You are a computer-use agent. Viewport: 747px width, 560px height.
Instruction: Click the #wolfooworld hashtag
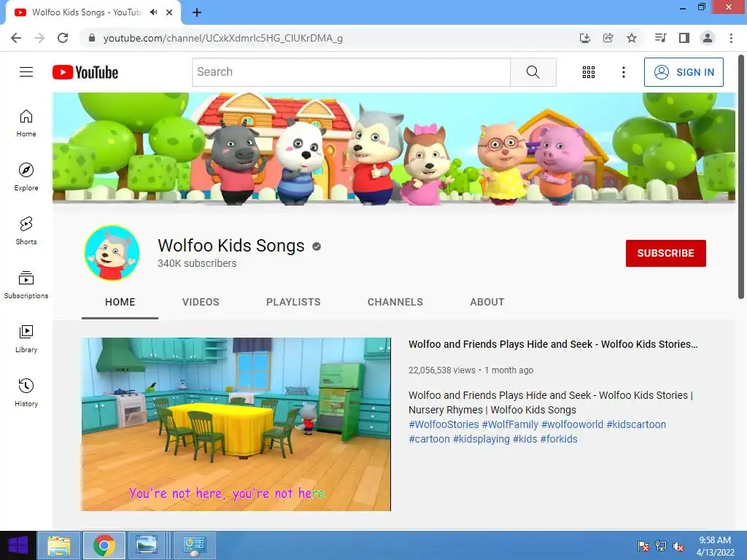572,424
